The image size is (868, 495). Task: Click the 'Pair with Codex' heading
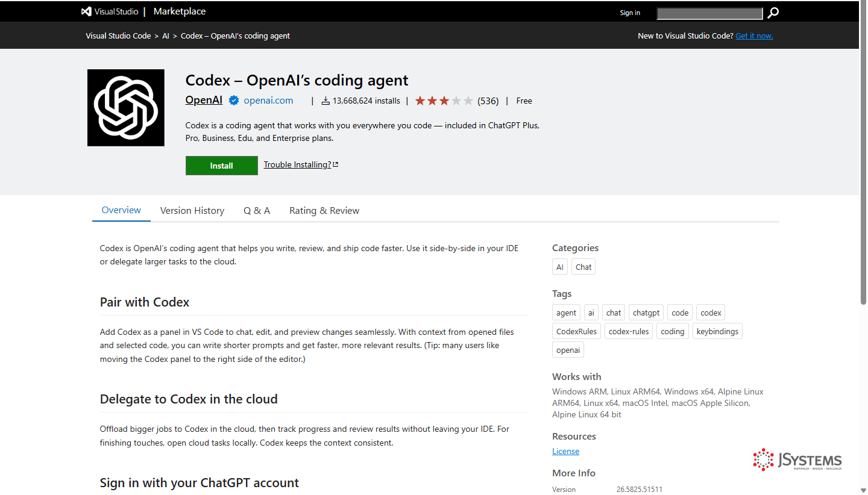[145, 302]
